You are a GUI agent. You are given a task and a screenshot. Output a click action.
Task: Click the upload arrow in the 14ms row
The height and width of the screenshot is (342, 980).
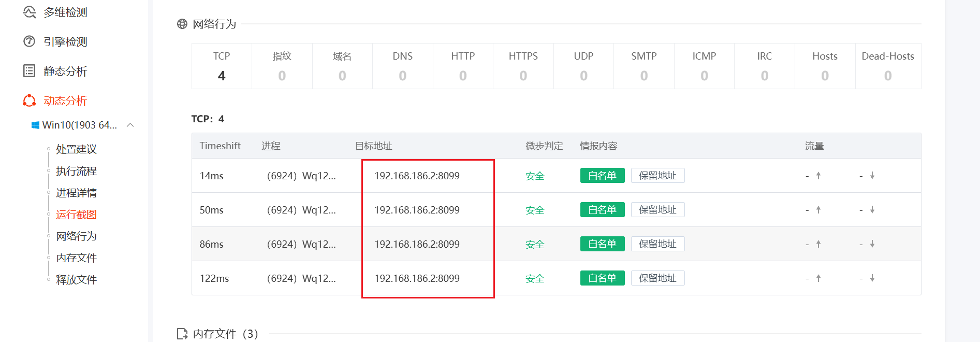pos(818,176)
